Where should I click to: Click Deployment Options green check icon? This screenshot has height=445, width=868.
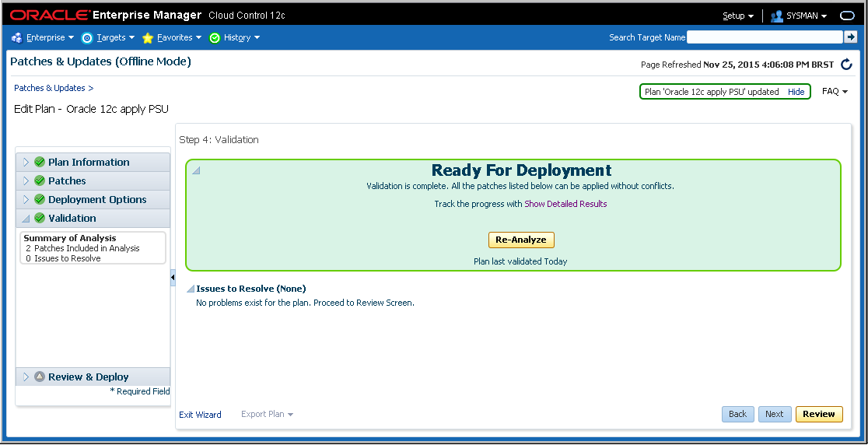coord(40,200)
